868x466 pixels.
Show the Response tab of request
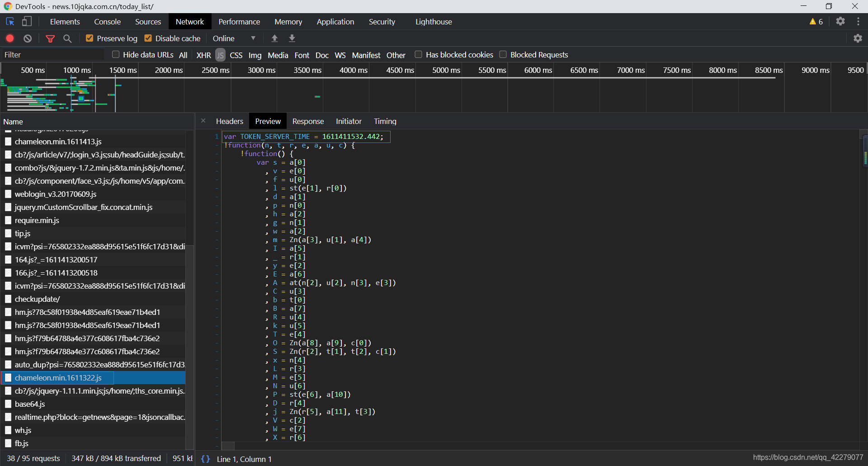point(308,121)
